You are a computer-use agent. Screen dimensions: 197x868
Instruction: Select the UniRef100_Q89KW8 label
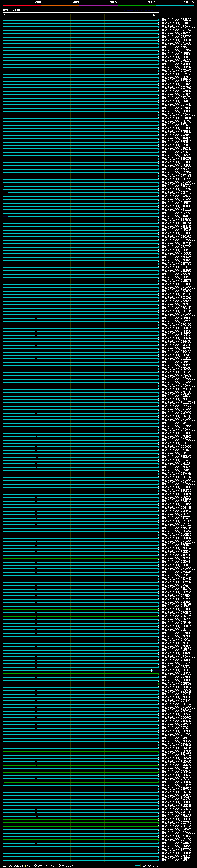(177, 572)
